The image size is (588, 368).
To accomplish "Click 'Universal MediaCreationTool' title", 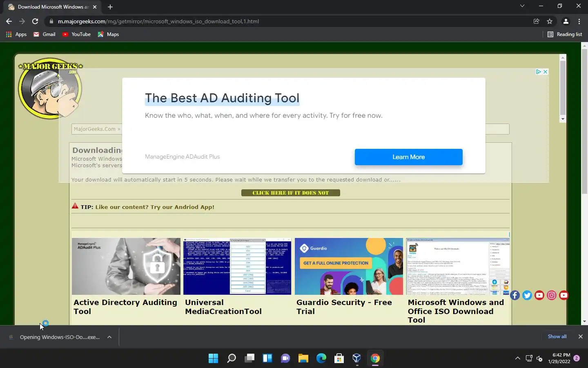I will tap(223, 307).
